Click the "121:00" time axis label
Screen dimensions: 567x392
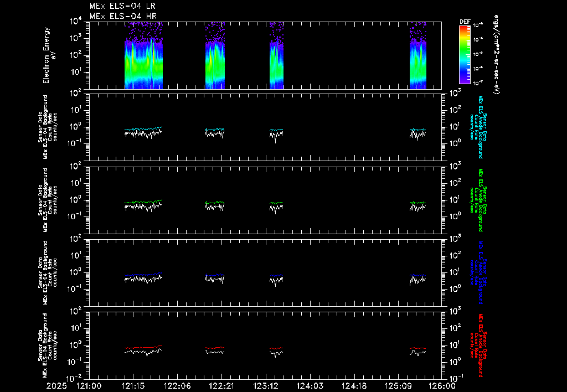point(89,386)
